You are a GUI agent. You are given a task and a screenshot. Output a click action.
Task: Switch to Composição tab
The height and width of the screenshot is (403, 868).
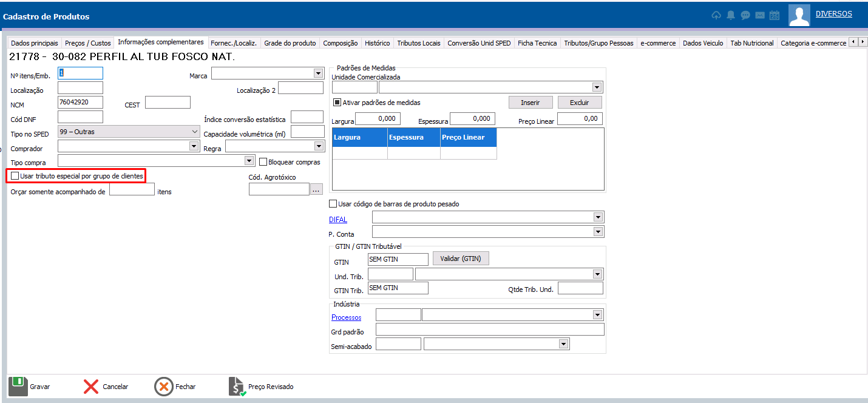coord(341,43)
